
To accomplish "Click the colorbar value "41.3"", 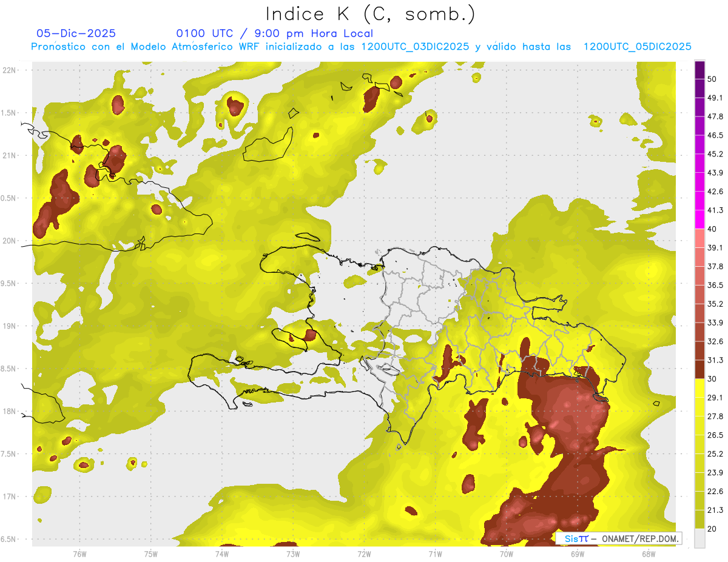I will coord(716,210).
